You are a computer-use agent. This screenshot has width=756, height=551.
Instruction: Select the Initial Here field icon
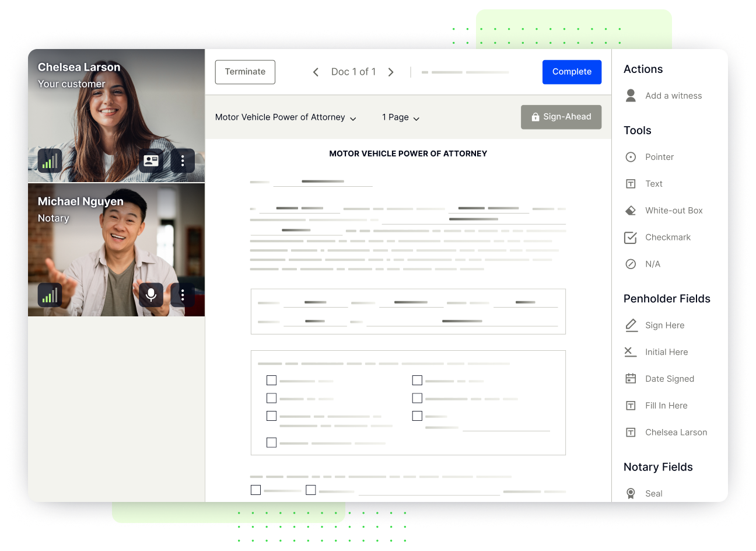coord(631,352)
